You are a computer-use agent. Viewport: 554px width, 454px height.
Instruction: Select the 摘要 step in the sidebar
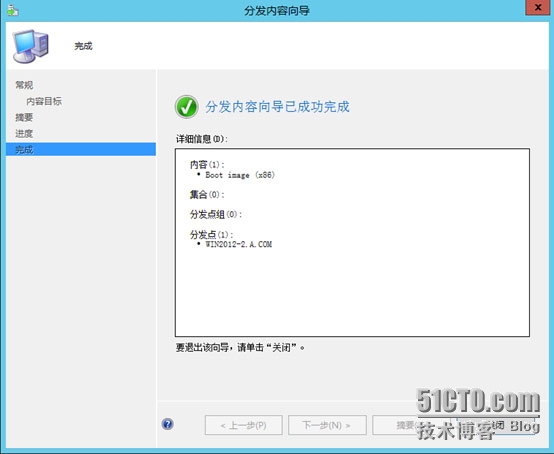tap(24, 117)
